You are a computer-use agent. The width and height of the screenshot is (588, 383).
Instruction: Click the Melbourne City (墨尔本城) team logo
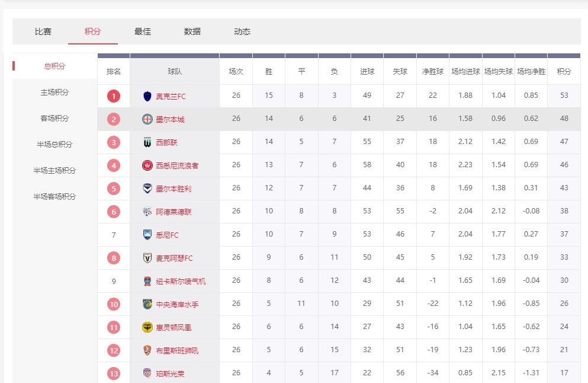coord(147,119)
